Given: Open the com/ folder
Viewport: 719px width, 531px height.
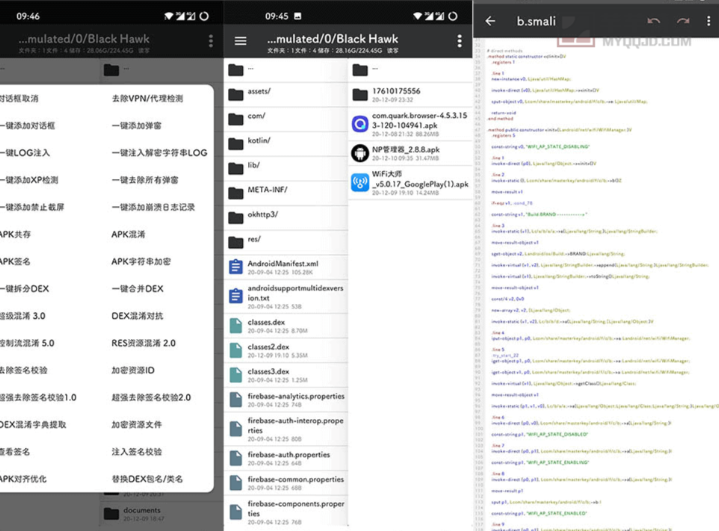Looking at the screenshot, I should pyautogui.click(x=285, y=119).
